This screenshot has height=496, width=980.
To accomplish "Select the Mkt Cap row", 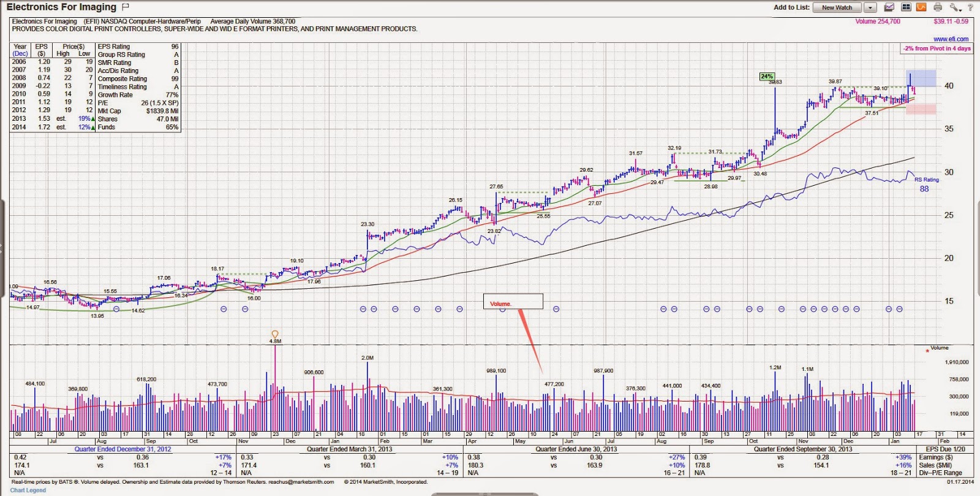I will (x=138, y=111).
